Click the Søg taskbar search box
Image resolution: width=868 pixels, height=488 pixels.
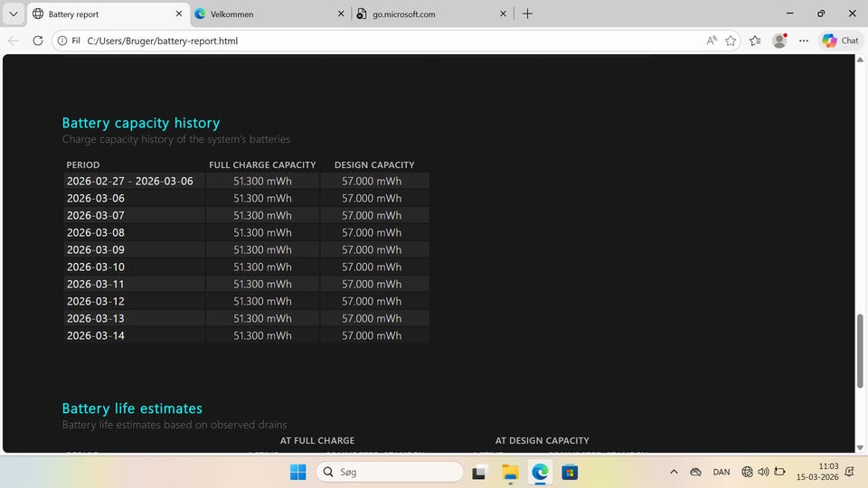(390, 472)
